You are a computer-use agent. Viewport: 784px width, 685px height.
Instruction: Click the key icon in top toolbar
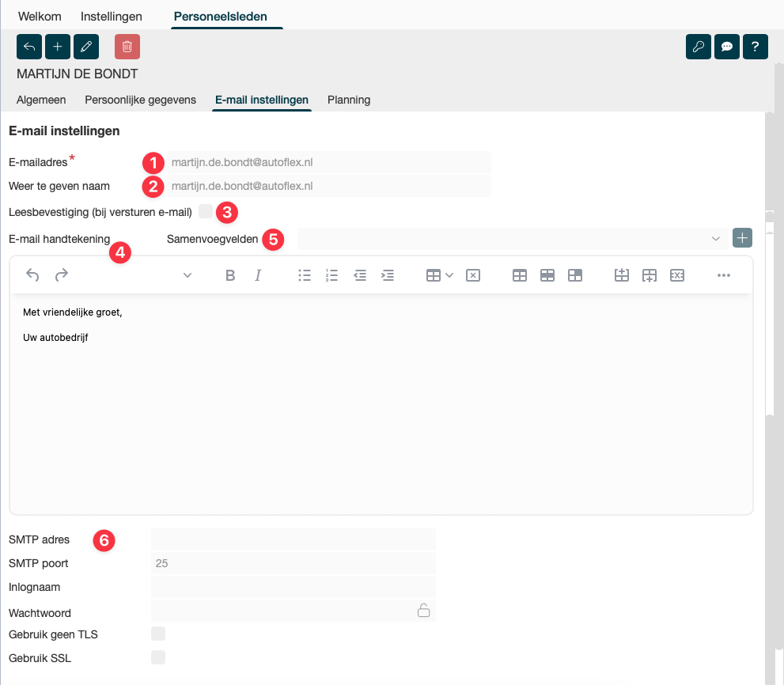point(699,47)
